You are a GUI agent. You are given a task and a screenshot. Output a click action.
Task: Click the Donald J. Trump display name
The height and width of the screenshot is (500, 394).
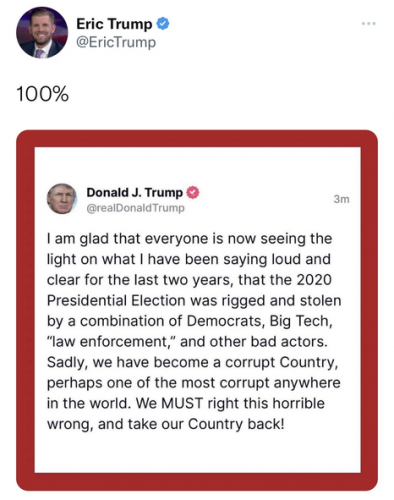tap(135, 192)
